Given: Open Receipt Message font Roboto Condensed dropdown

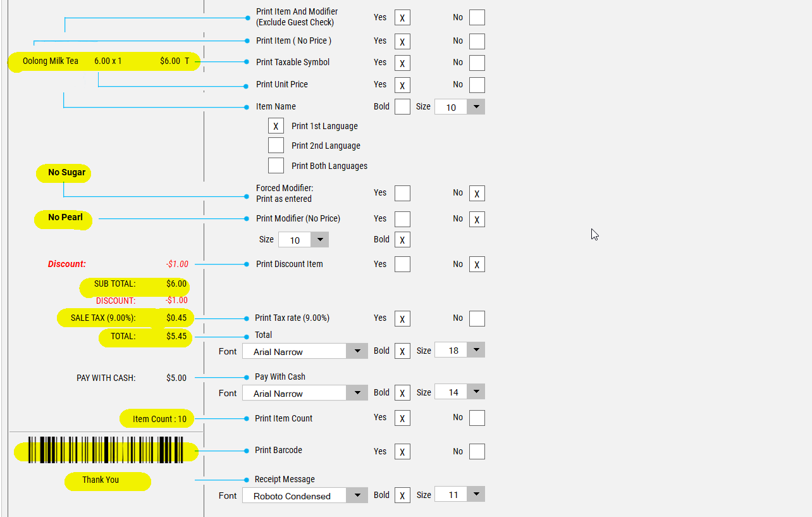Looking at the screenshot, I should point(357,495).
